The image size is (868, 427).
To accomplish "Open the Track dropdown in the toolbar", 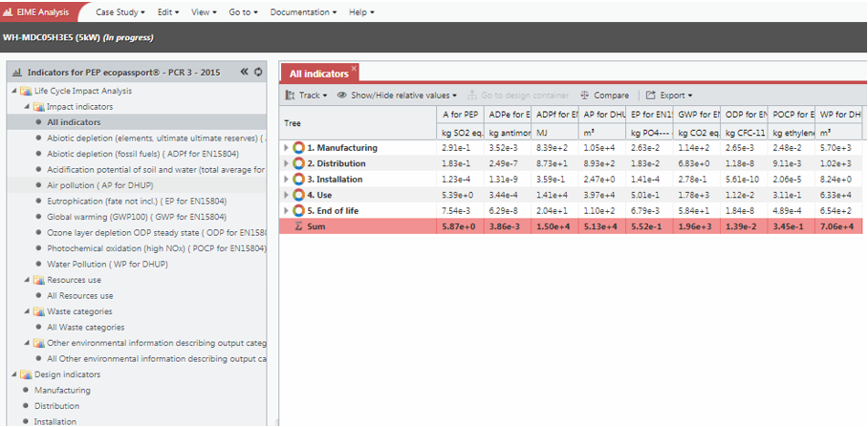I will pyautogui.click(x=306, y=96).
